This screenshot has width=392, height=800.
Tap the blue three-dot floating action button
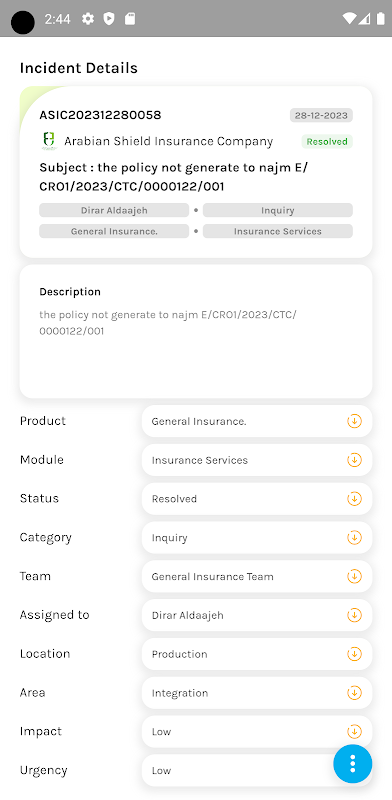tap(352, 764)
